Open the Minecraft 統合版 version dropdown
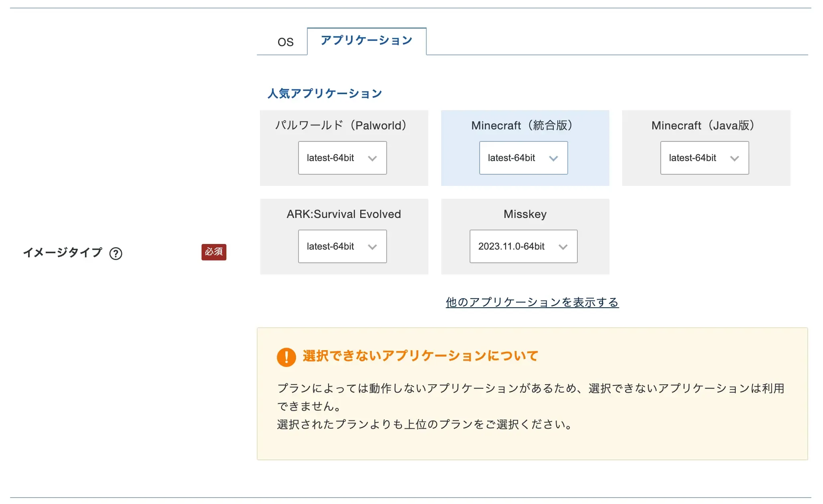The image size is (823, 504). pos(523,158)
